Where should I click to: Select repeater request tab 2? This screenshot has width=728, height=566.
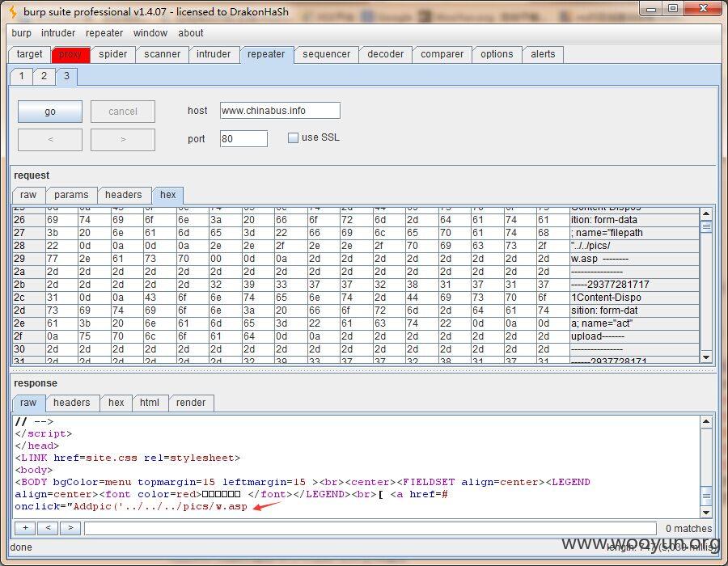coord(44,76)
